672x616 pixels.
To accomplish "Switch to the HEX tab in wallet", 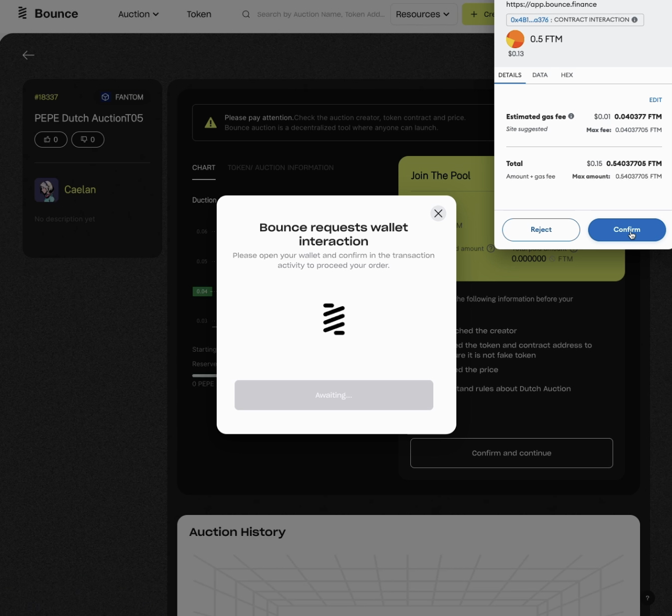I will pos(566,75).
